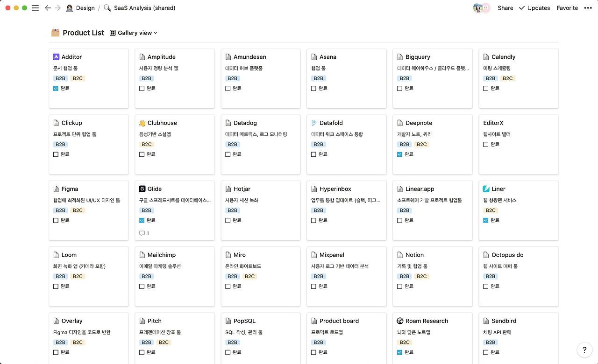This screenshot has height=364, width=598.
Task: Click the Roam Research logo icon
Action: pos(400,321)
